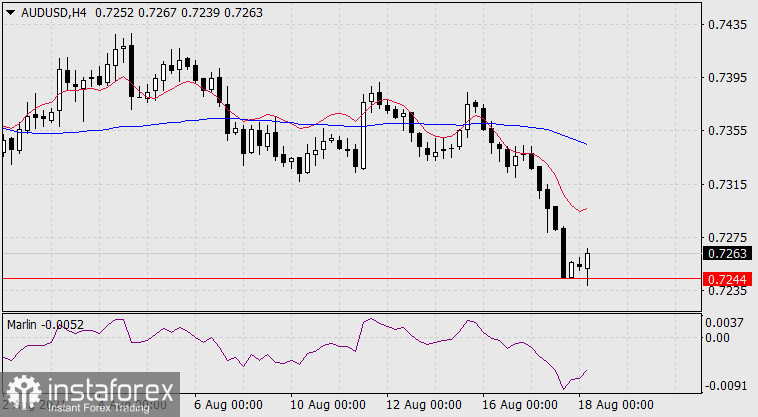Click the OHLC values 0.7252 0.7267 0.7239 0.7263
The width and height of the screenshot is (758, 417).
coord(179,13)
